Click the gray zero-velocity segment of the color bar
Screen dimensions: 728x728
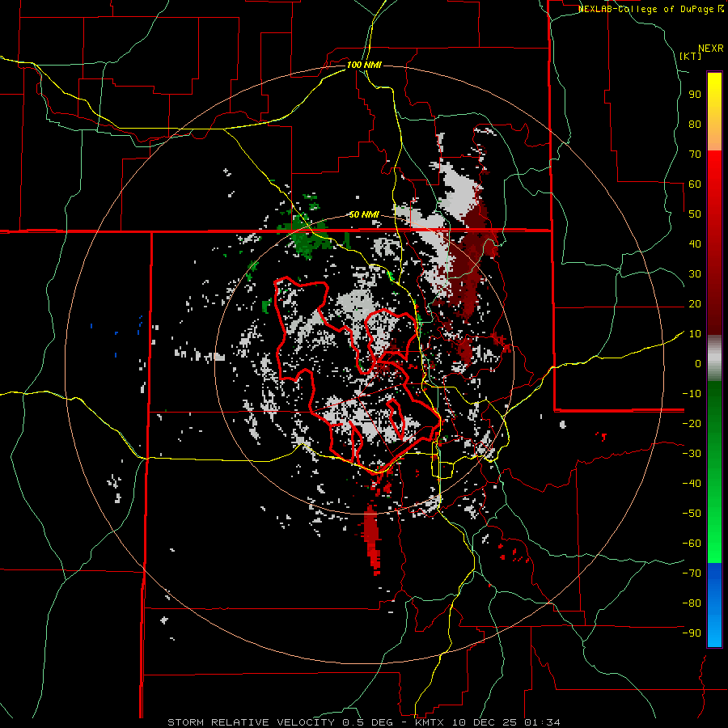(x=714, y=358)
